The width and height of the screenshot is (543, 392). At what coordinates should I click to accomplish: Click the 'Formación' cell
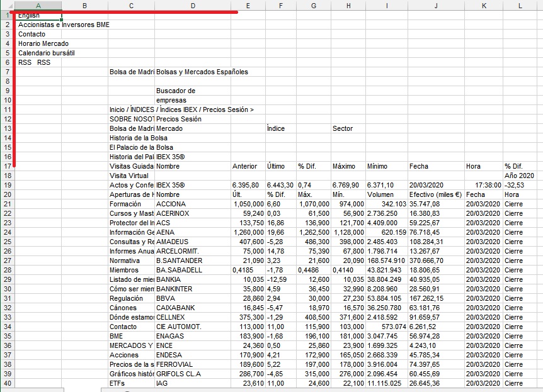[131, 204]
